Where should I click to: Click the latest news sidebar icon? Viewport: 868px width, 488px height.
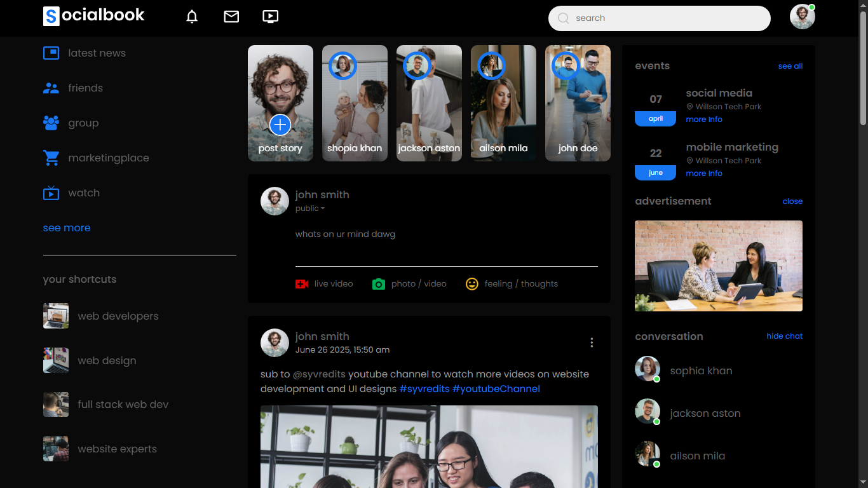(51, 53)
